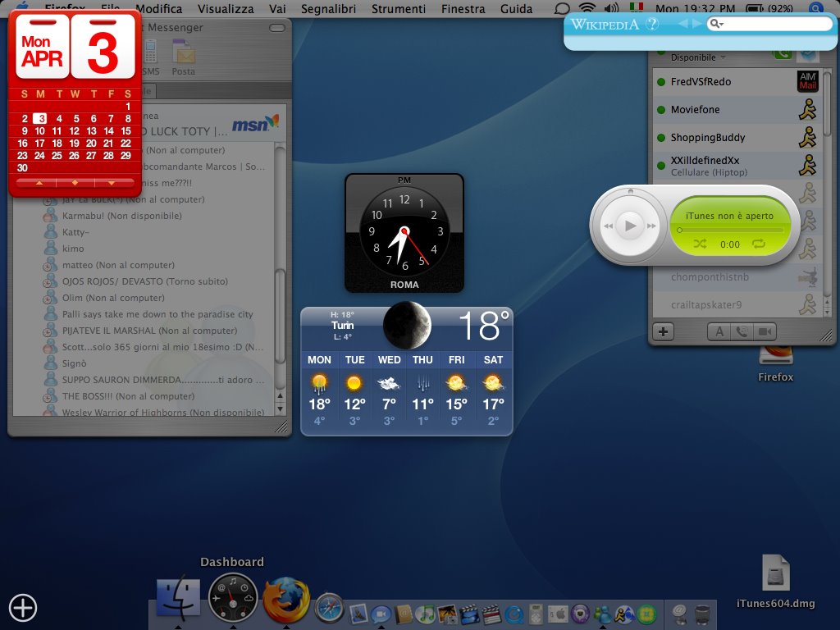
Task: Open System Preferences in the Dock
Action: pos(558,614)
